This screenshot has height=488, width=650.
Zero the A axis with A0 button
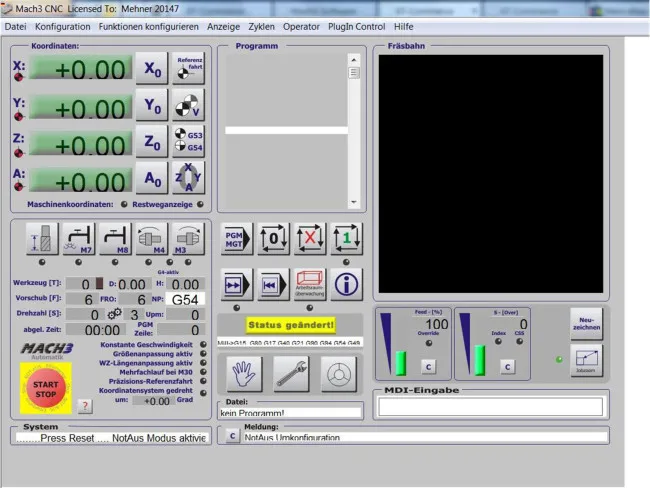tap(152, 178)
